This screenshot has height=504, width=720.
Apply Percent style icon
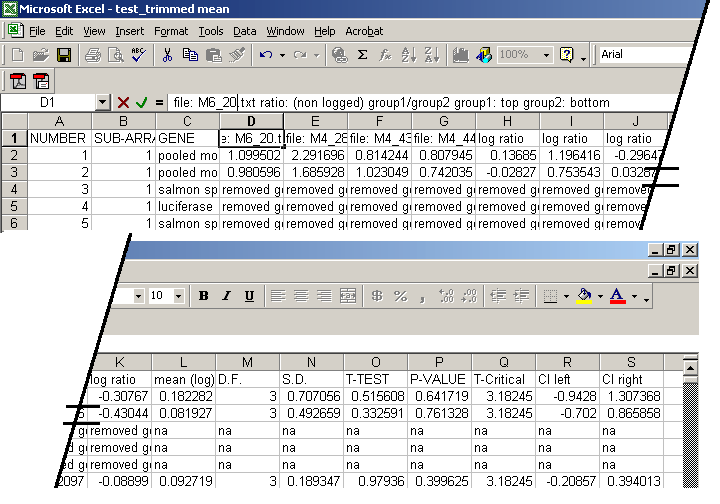tap(400, 296)
